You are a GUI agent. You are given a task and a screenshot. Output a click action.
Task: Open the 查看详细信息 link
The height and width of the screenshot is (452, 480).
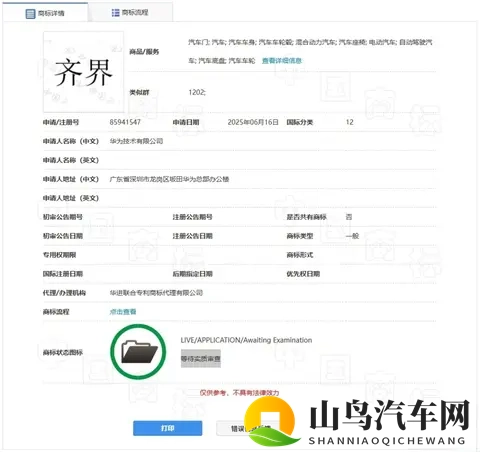click(x=282, y=61)
